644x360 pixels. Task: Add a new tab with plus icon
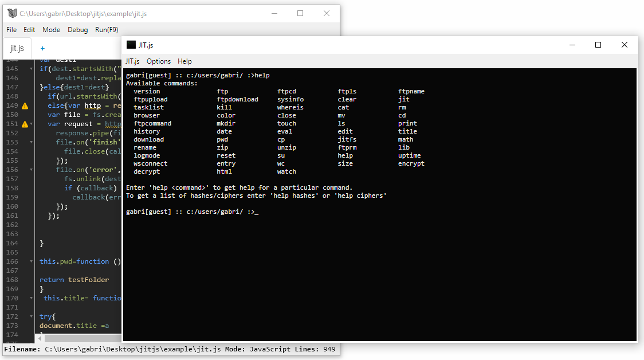(42, 49)
